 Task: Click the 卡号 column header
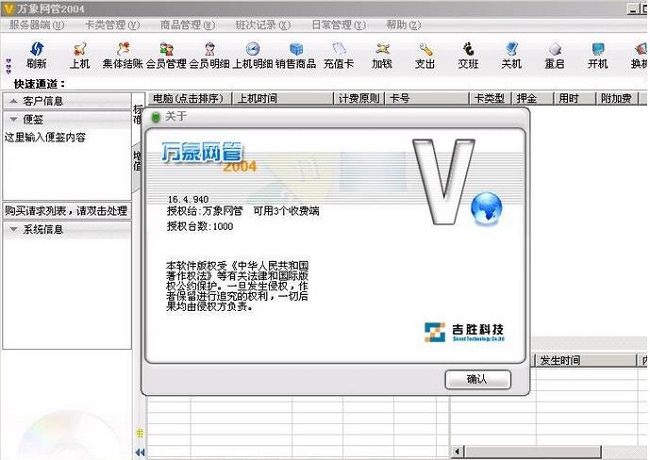point(427,99)
